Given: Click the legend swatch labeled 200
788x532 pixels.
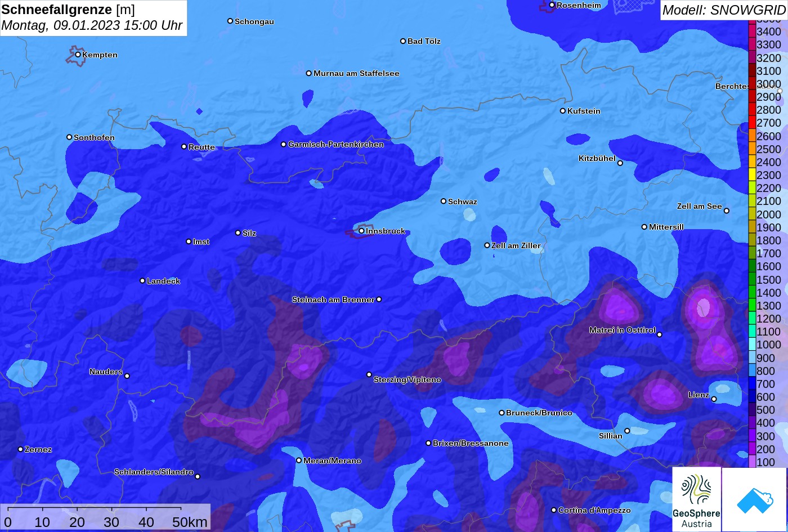Looking at the screenshot, I should (752, 449).
